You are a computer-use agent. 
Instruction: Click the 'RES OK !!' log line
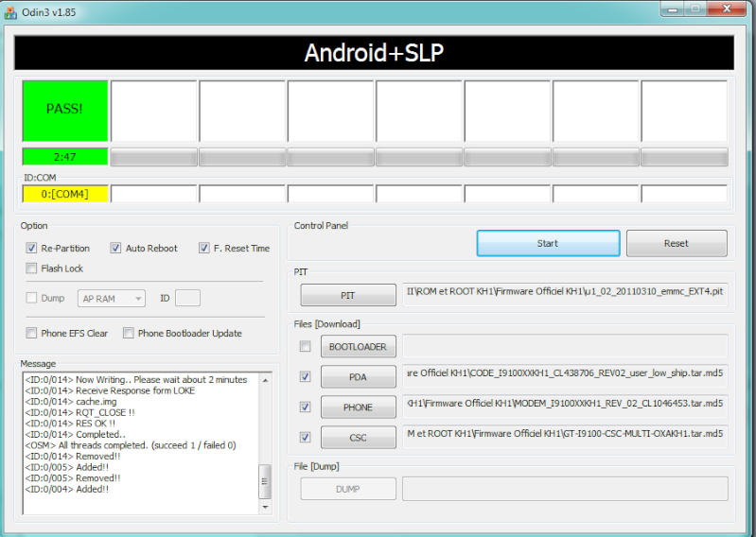(x=70, y=424)
